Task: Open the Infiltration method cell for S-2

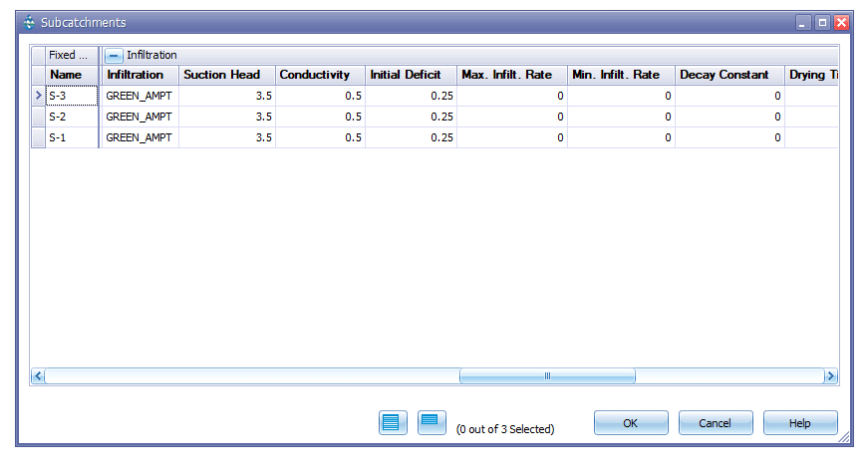Action: click(x=140, y=117)
